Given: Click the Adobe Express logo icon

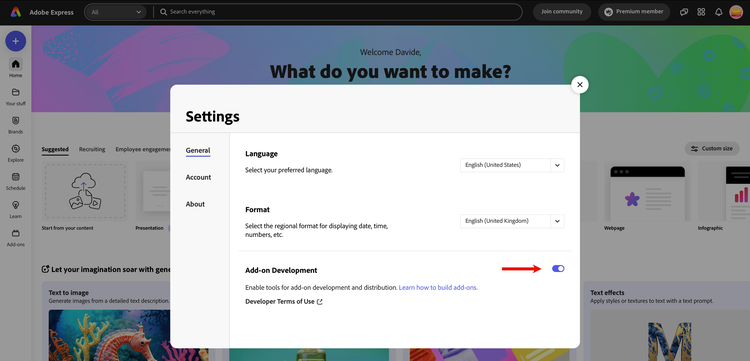Looking at the screenshot, I should (x=16, y=12).
